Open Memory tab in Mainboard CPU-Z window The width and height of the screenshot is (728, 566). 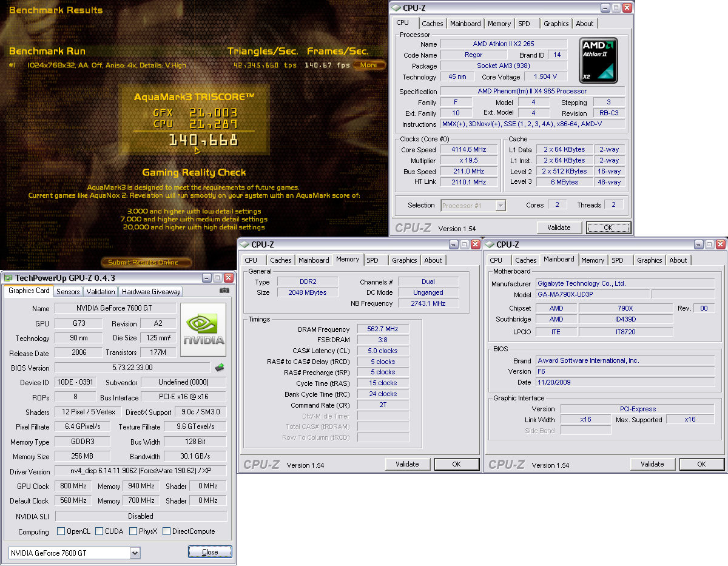tap(593, 260)
